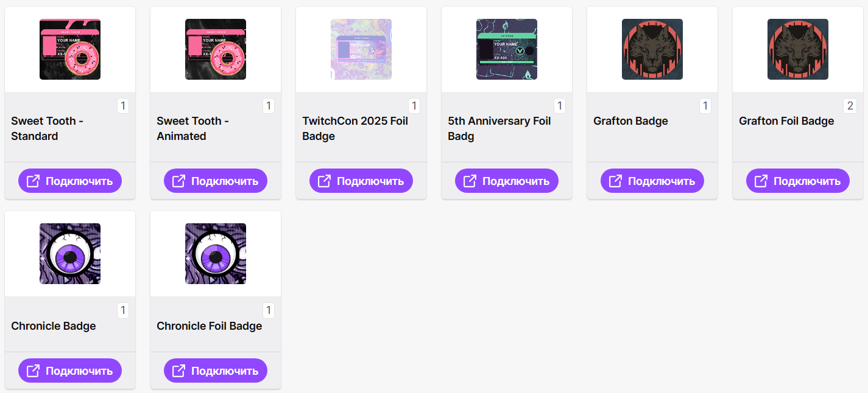Click external-link icon on TwitchCon 2025 Foil Badge card

(x=325, y=181)
